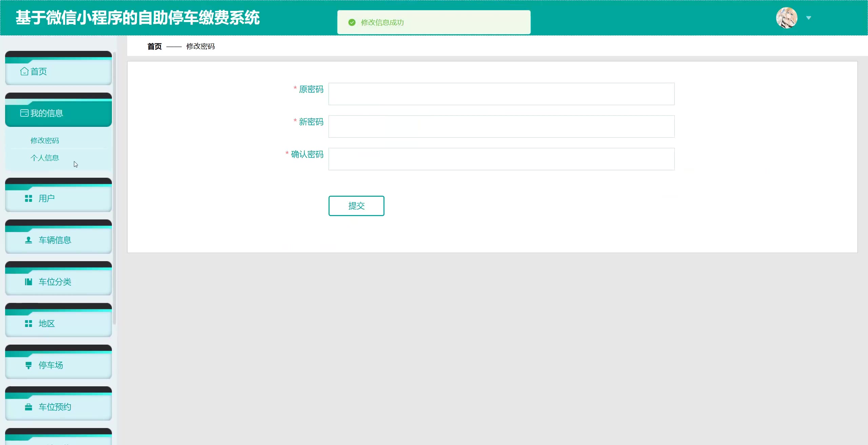Click the green success checkmark icon

tap(352, 22)
